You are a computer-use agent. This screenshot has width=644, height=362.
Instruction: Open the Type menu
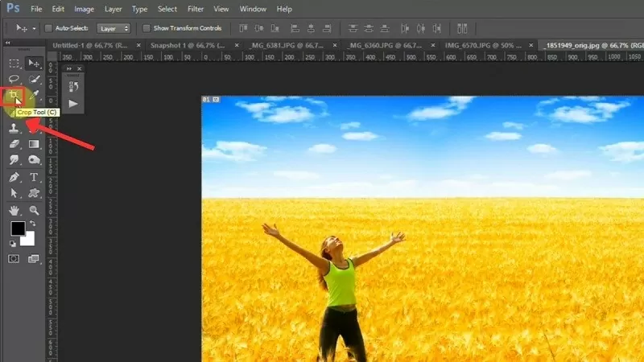(139, 9)
